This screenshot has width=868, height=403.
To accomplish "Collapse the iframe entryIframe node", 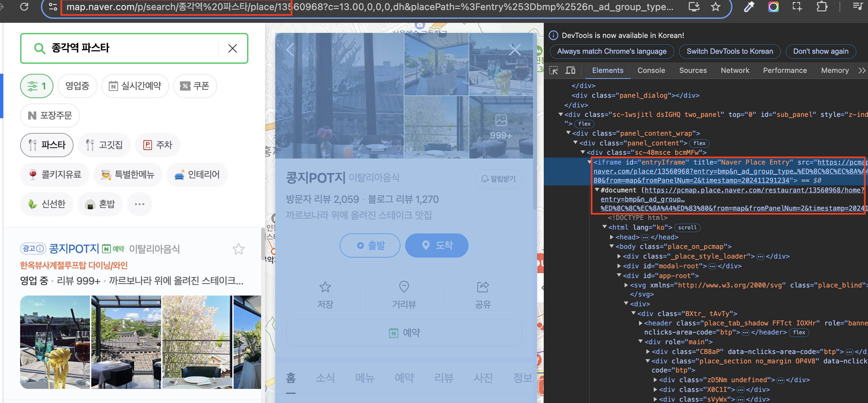I will (589, 162).
